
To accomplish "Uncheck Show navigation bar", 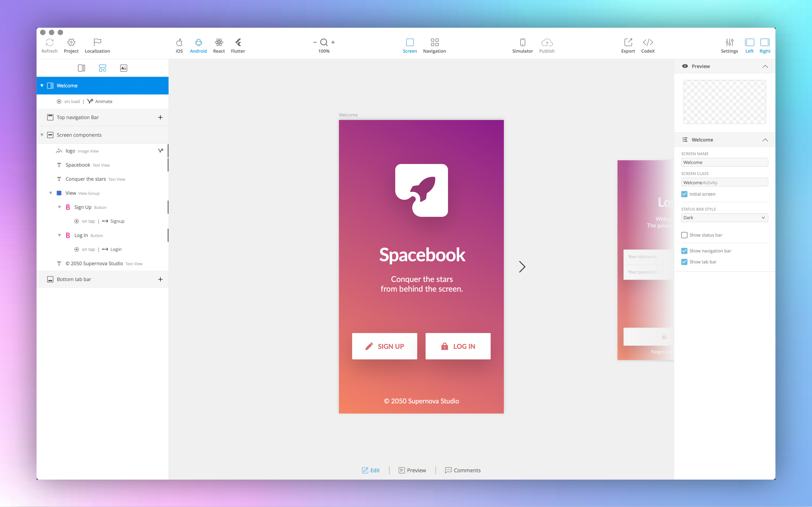I will click(x=684, y=251).
